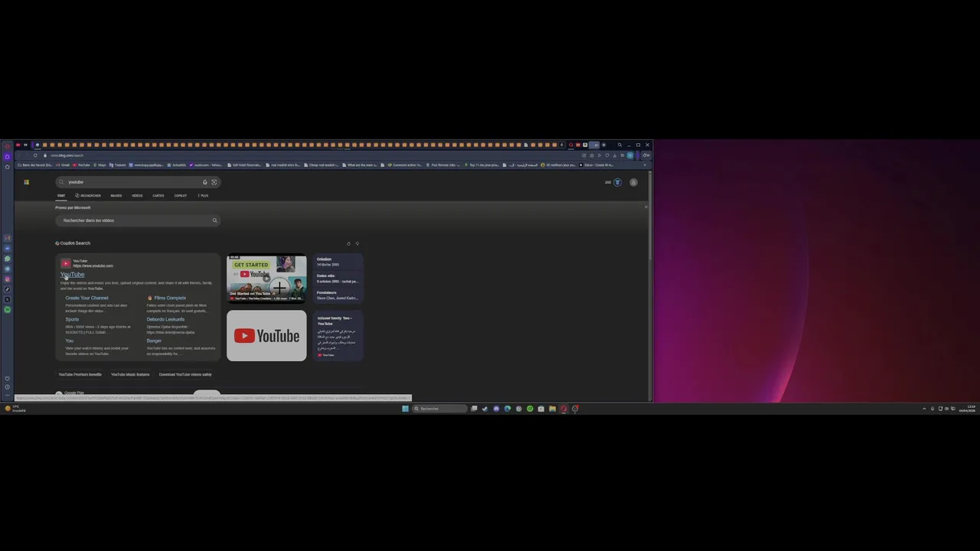Switch to the Images tab
Image resolution: width=980 pixels, height=551 pixels.
tap(116, 196)
